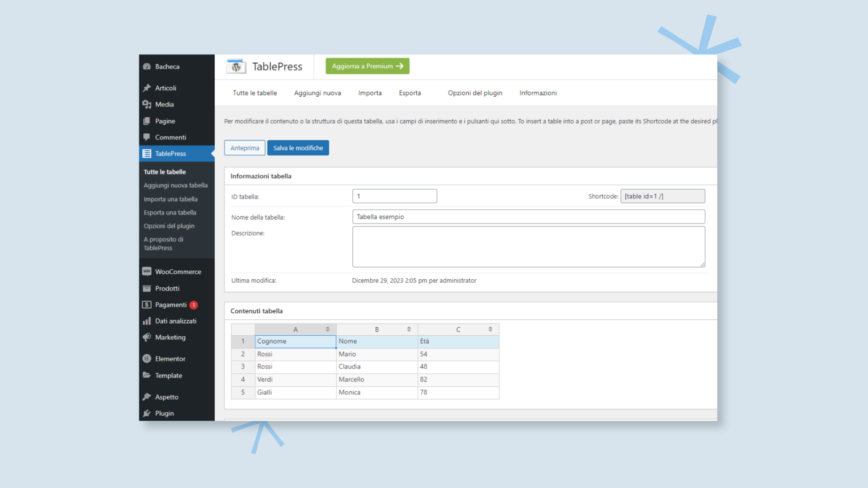Click the Aggiorna a Premium button
Image resolution: width=868 pixels, height=488 pixels.
tap(368, 66)
